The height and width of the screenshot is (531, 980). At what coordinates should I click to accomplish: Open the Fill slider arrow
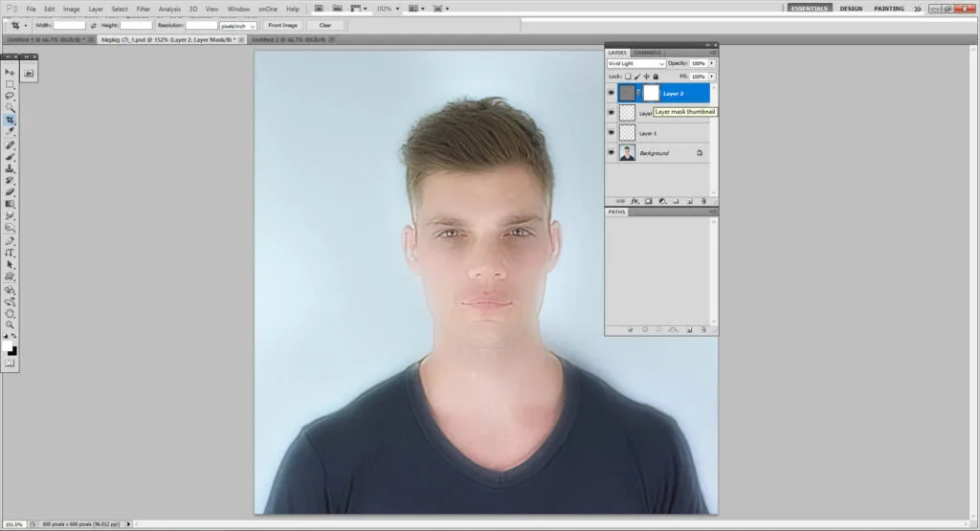tap(712, 77)
